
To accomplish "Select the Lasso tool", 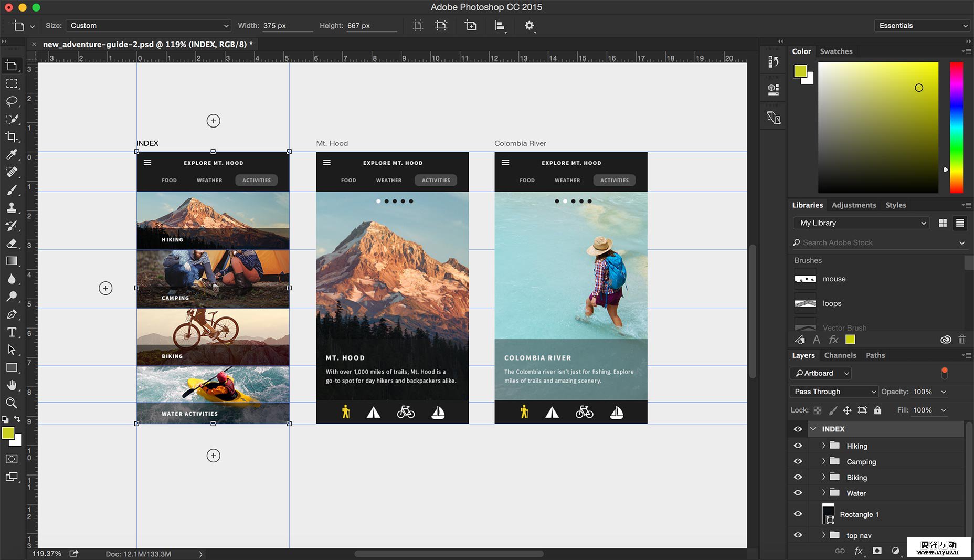I will click(12, 101).
